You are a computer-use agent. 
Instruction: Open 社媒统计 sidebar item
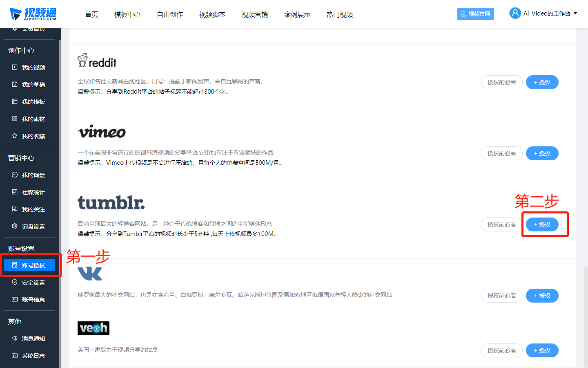29,192
